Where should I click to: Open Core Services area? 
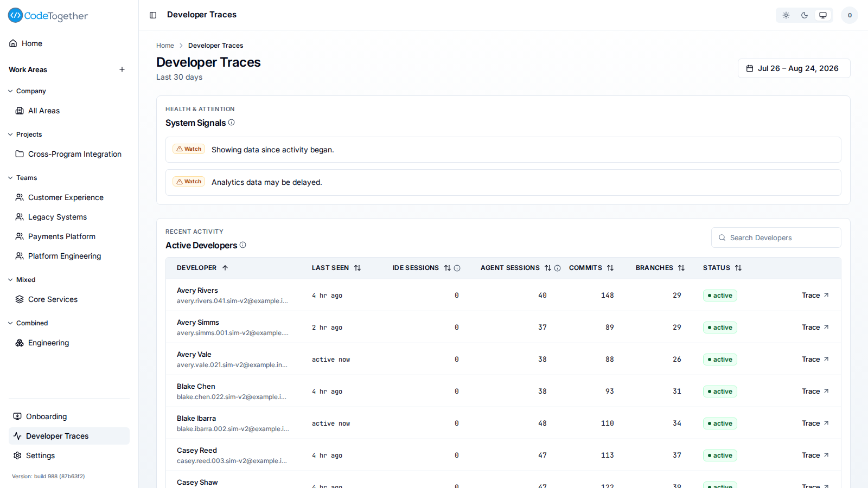coord(69,299)
